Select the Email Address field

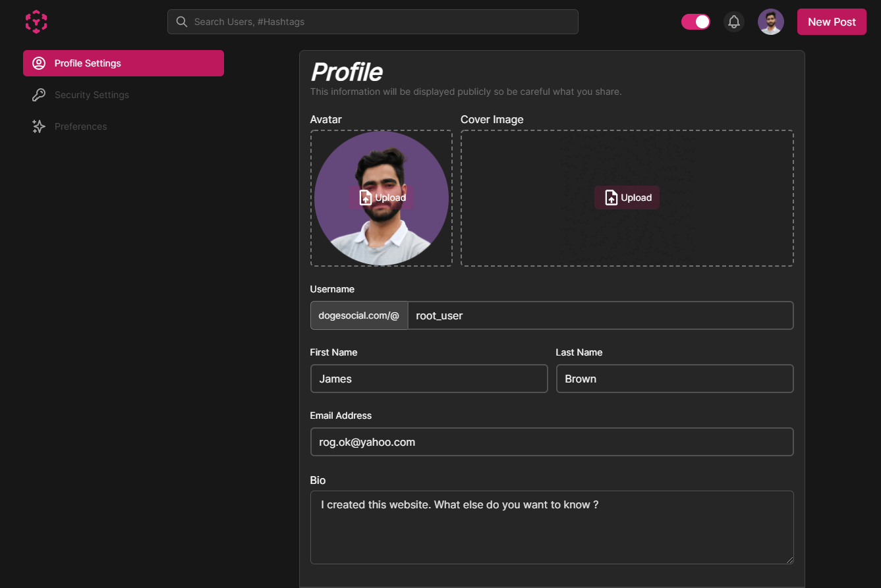[552, 442]
